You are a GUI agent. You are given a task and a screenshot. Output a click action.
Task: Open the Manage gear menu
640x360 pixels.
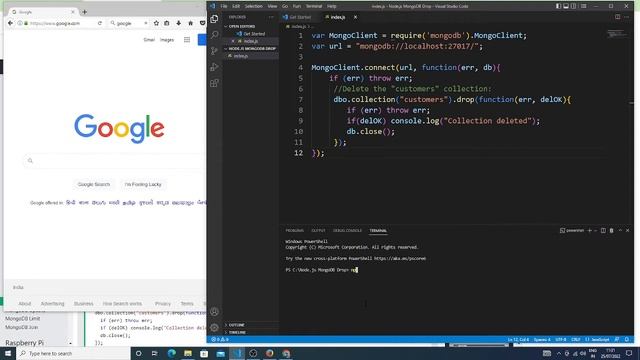point(214,327)
